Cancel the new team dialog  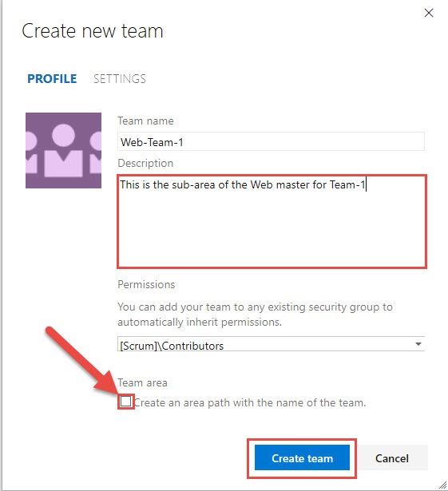click(392, 457)
